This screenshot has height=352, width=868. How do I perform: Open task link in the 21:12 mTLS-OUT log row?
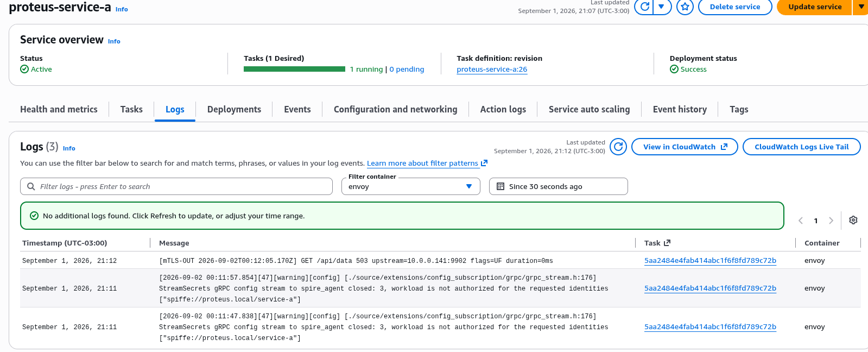tap(710, 261)
